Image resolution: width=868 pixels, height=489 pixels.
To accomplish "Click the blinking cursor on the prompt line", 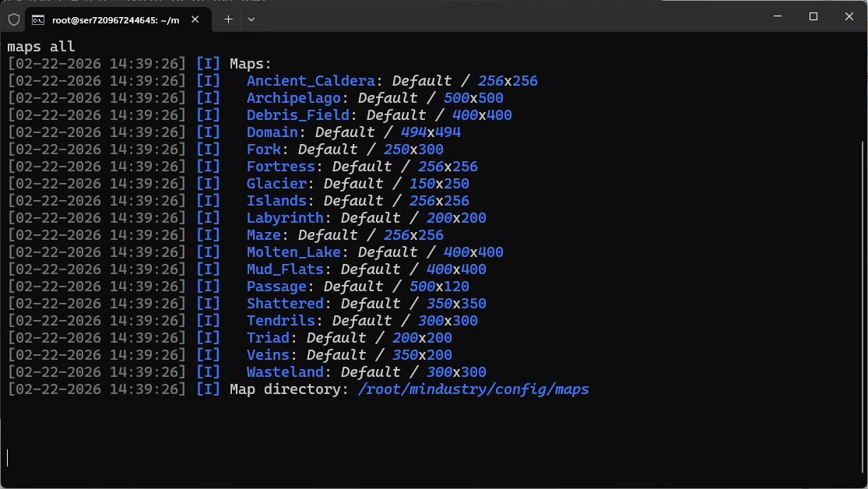I will click(x=9, y=458).
